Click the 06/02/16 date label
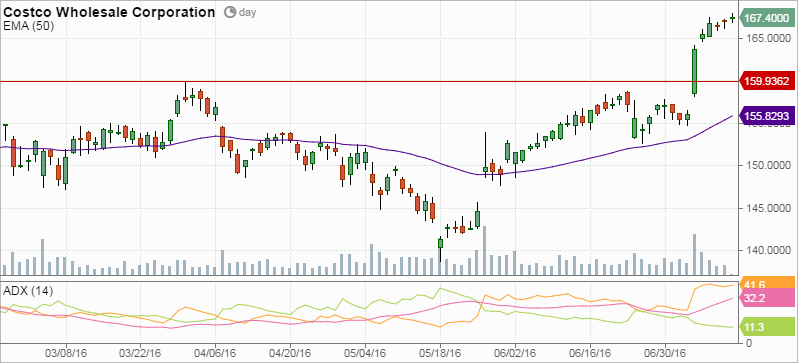Screen dimensions: 798x363 [x=515, y=352]
